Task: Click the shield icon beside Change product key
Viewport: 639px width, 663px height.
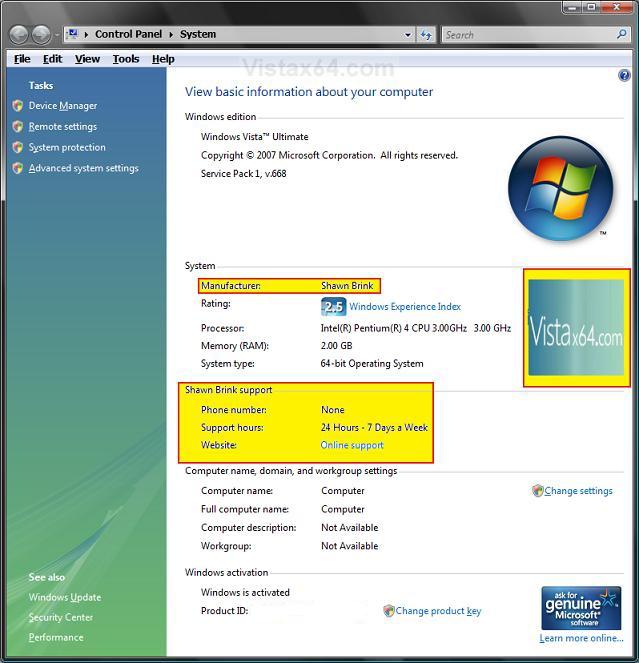Action: [389, 611]
